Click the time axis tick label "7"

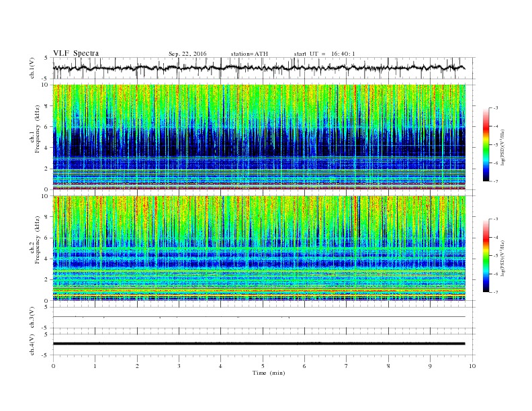[347, 366]
